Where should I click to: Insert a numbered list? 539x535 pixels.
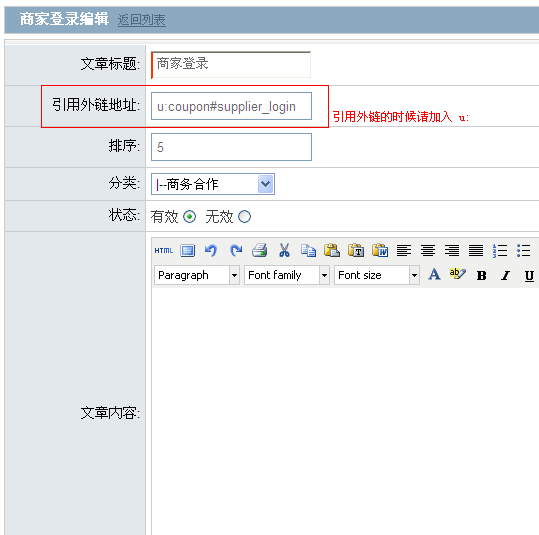(500, 250)
